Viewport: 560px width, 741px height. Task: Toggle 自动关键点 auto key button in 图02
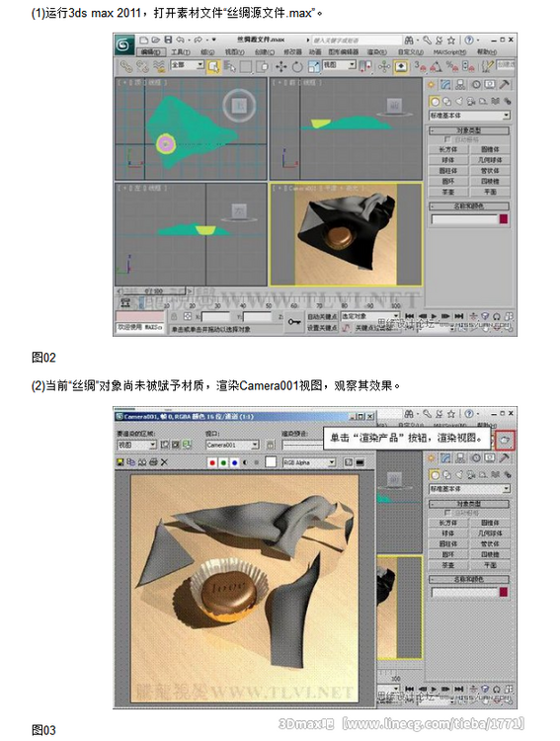[322, 316]
